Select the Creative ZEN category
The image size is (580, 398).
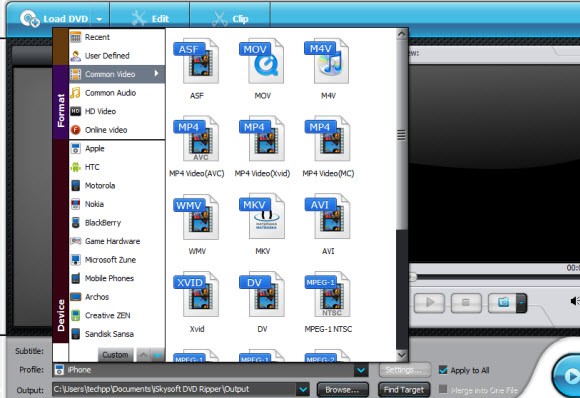click(117, 315)
